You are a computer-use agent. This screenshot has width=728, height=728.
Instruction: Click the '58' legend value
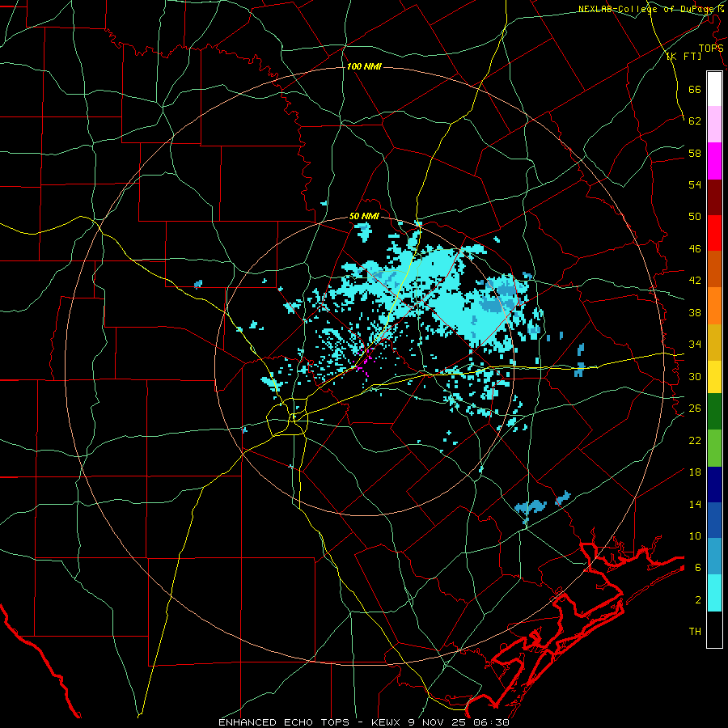point(695,153)
